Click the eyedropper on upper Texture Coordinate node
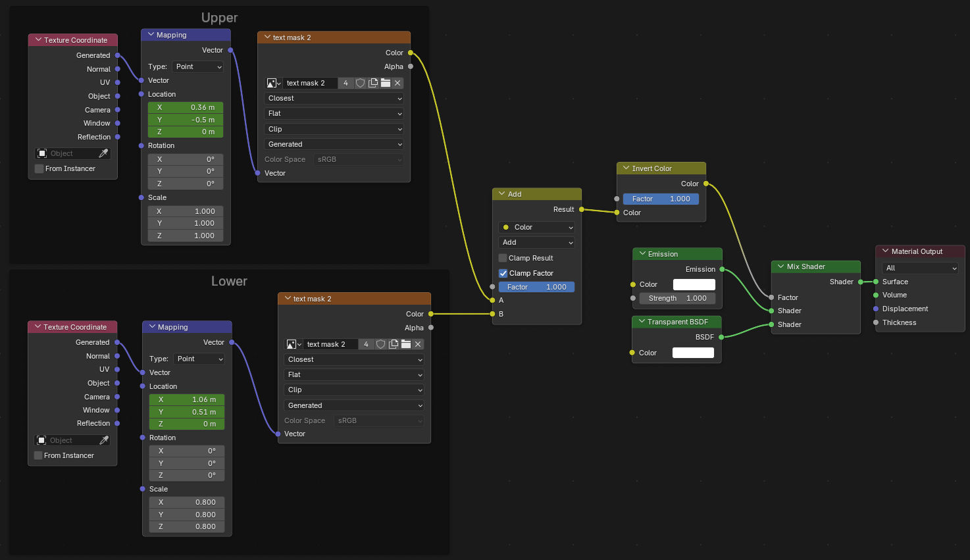Viewport: 970px width, 560px height. point(103,153)
